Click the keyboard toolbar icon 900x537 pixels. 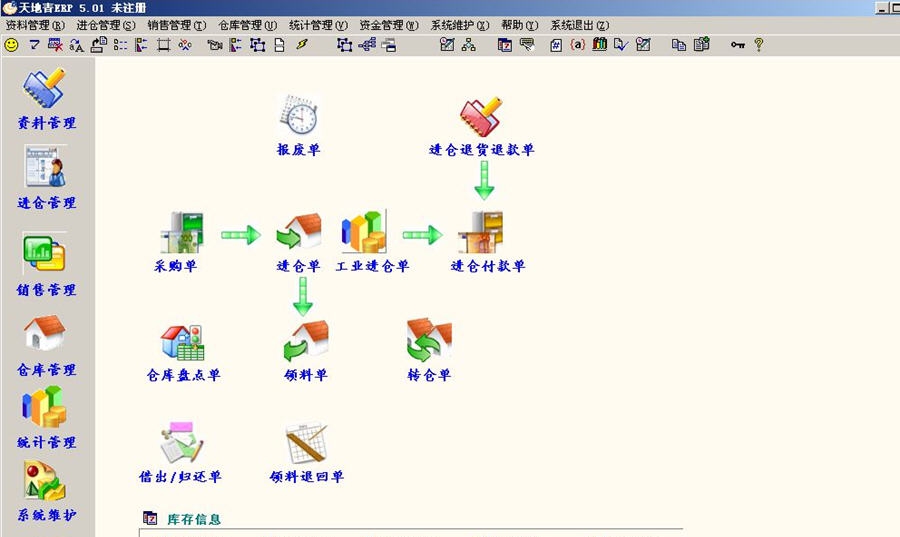click(526, 45)
